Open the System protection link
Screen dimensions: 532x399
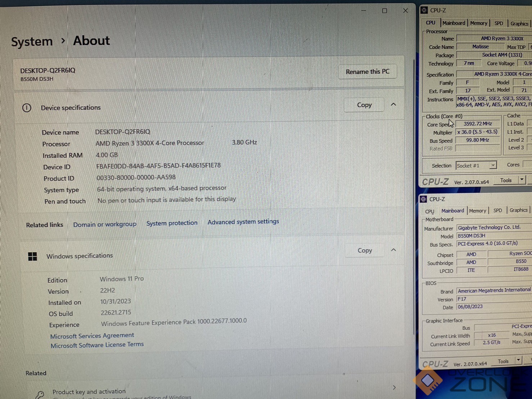172,223
